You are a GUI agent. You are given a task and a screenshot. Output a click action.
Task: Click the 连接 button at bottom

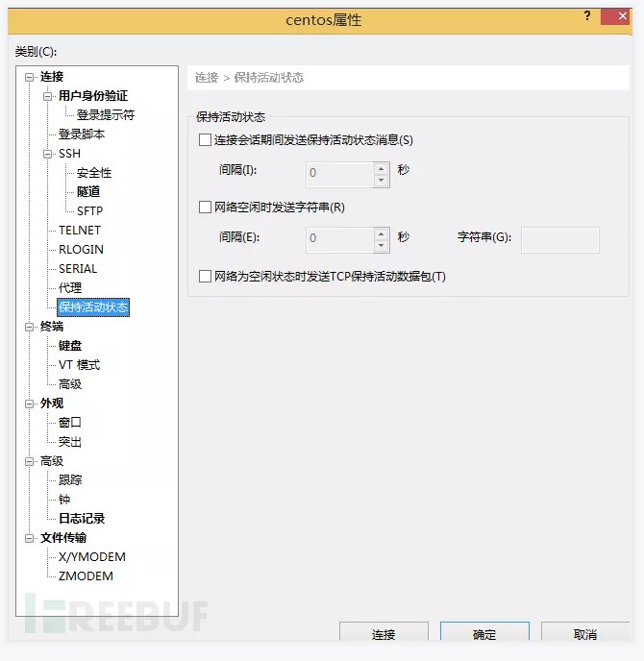[x=384, y=634]
